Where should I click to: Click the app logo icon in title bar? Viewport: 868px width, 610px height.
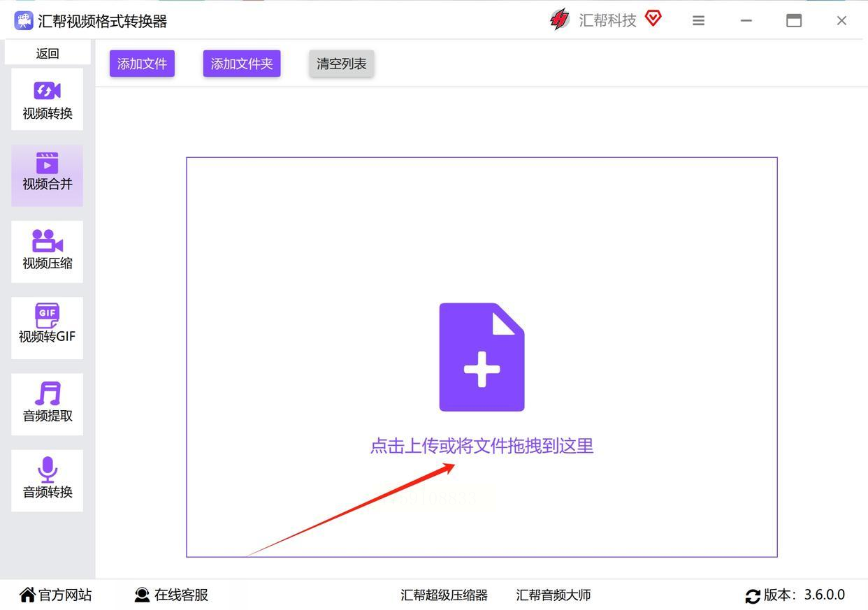click(24, 20)
